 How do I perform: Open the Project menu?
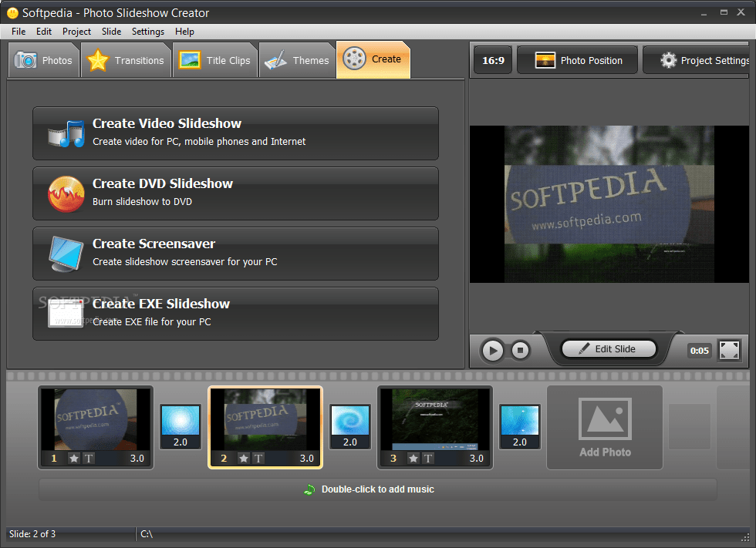(x=76, y=32)
